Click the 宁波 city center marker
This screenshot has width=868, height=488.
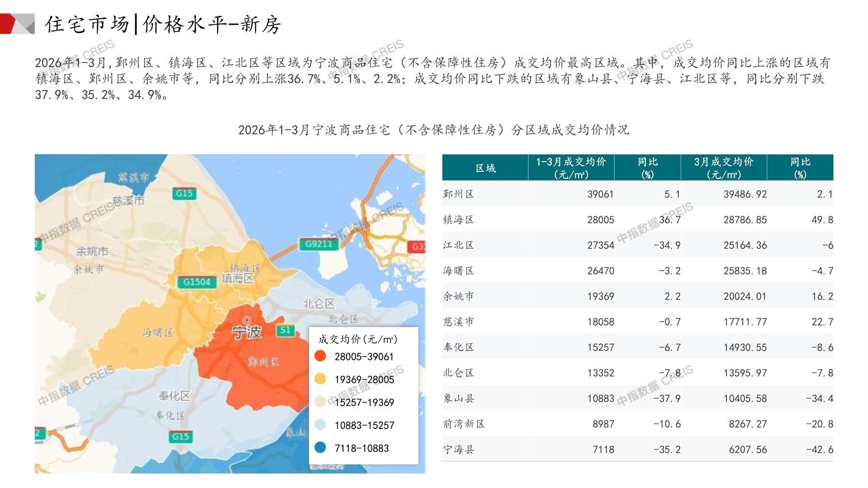point(247,320)
